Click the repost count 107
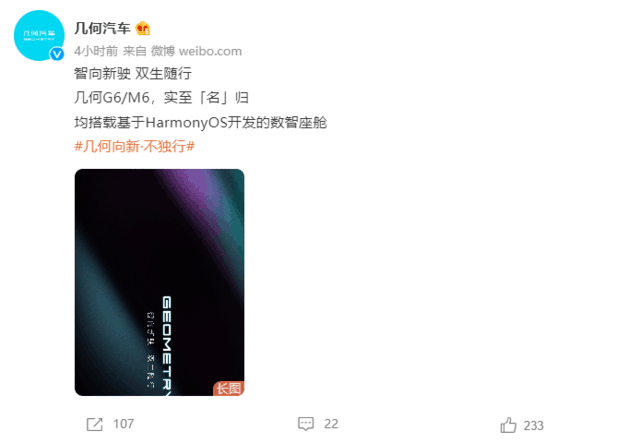Screen dimensions: 640x443 click(124, 424)
